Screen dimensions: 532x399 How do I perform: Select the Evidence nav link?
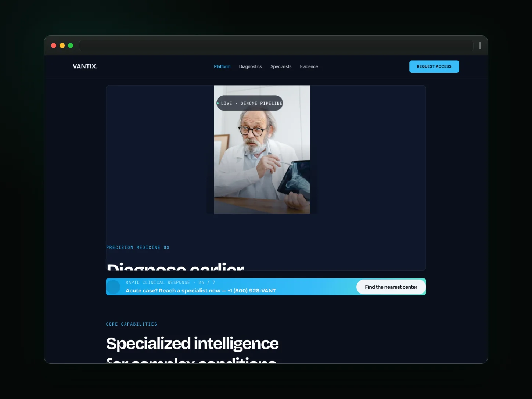click(x=309, y=66)
